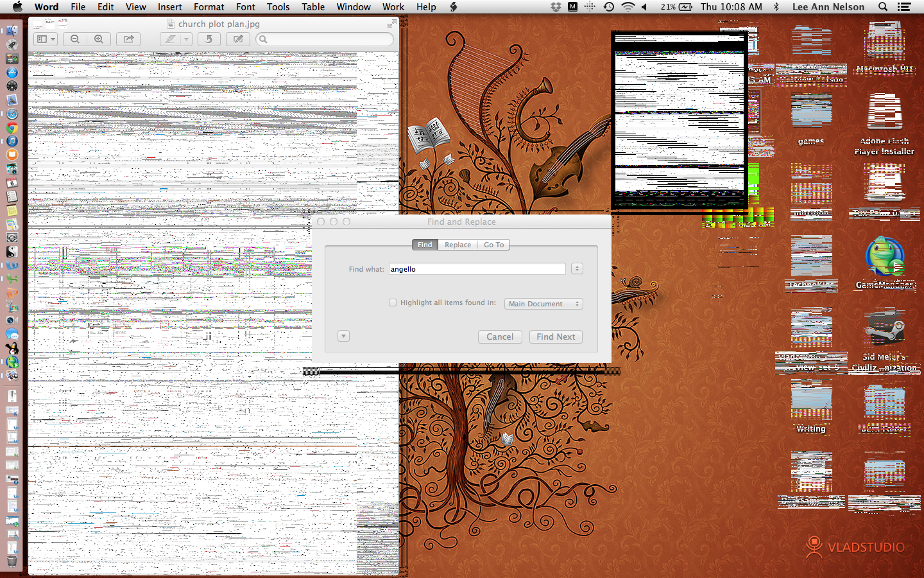Select the Sid Meier's Civilization desktop shortcut
Image resolution: width=924 pixels, height=578 pixels.
coord(884,340)
